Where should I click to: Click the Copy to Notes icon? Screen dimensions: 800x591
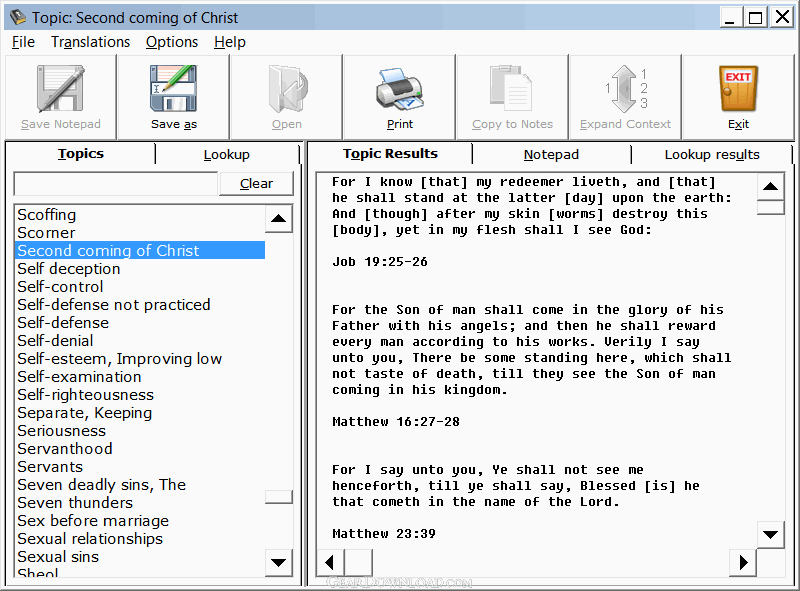tap(511, 87)
